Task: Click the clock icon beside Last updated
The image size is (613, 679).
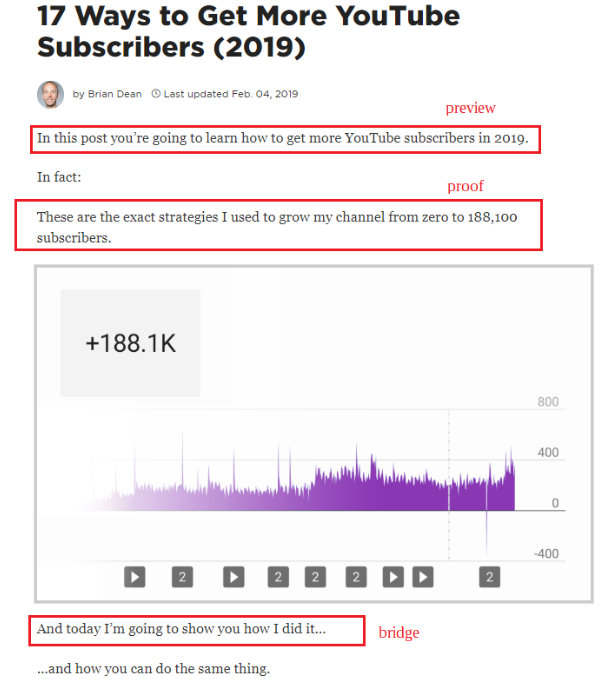Action: tap(155, 94)
